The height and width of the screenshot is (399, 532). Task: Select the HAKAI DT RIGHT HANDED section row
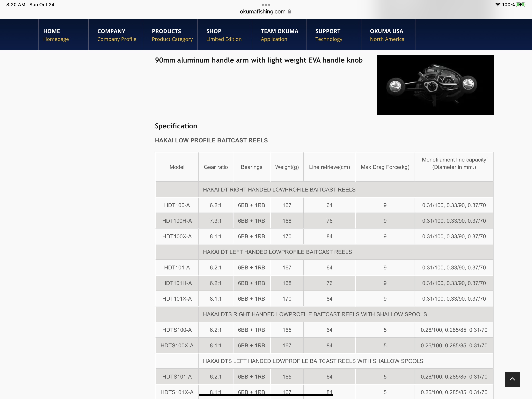point(324,190)
